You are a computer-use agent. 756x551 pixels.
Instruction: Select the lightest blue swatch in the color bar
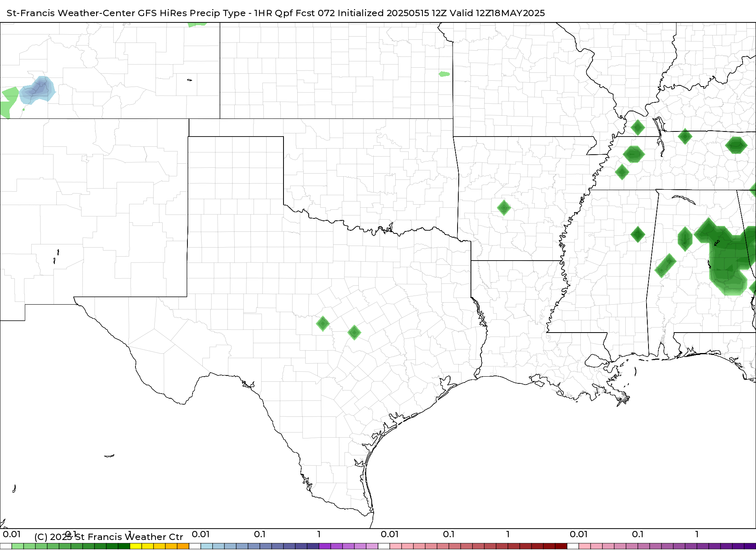207,546
